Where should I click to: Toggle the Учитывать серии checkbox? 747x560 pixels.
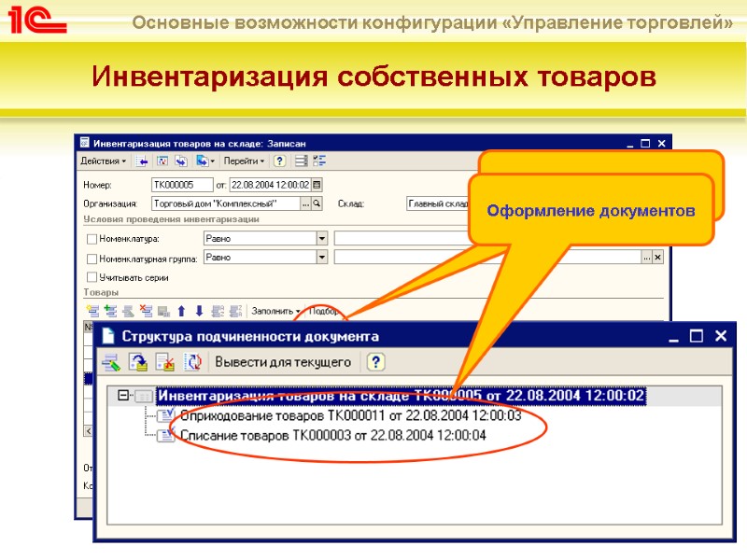(x=92, y=276)
